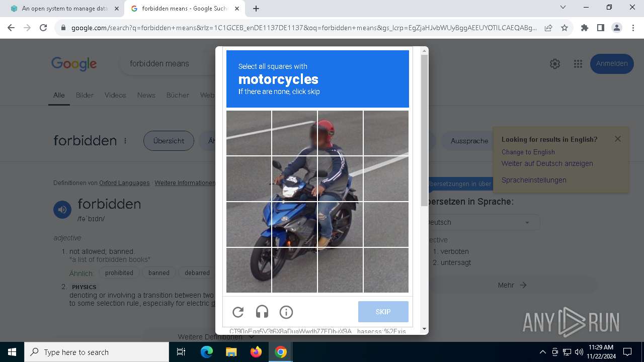Click Weiter auf Deutsch anzeigen link

click(547, 163)
